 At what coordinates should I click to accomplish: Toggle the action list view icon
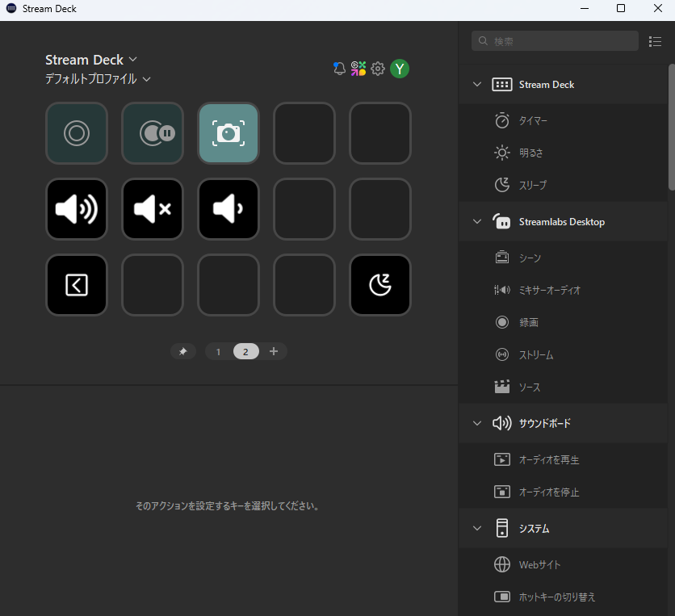655,41
